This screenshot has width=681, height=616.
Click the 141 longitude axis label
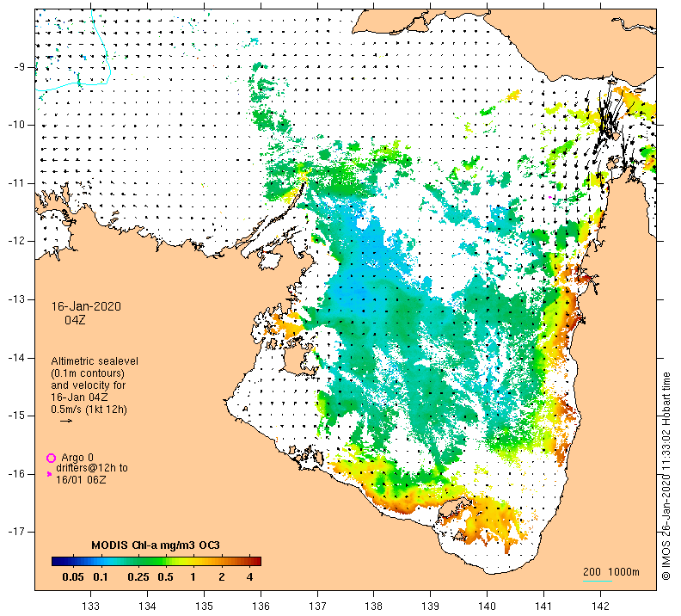[x=543, y=606]
